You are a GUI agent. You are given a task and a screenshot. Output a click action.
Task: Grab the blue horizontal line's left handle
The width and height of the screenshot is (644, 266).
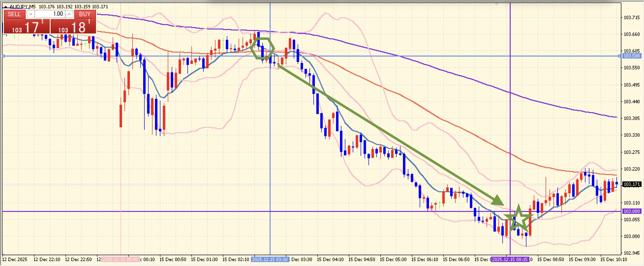tap(3, 56)
